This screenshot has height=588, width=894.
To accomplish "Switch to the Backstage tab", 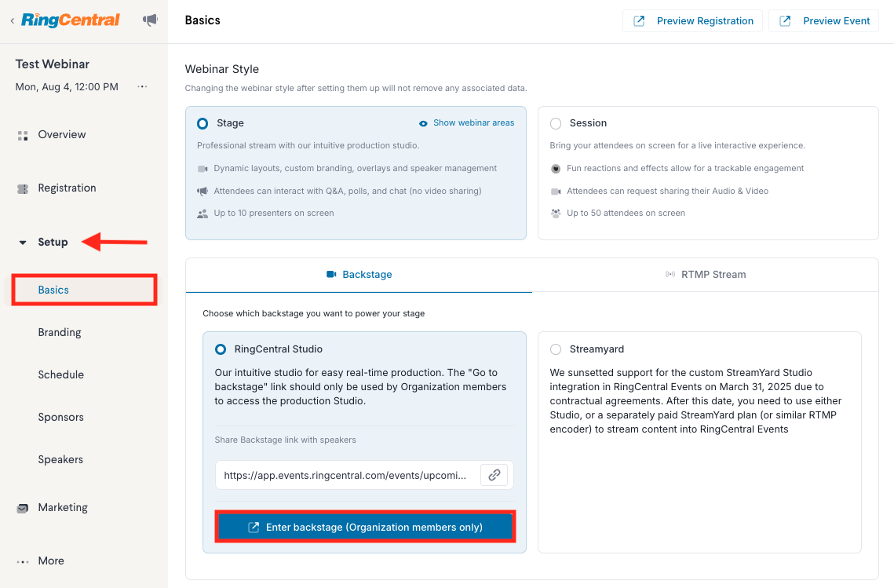I will (x=359, y=275).
